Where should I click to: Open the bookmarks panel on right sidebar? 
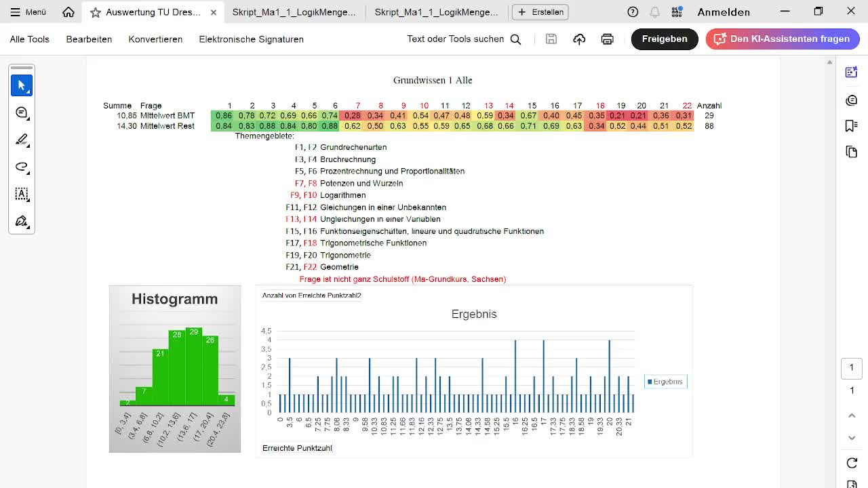852,126
